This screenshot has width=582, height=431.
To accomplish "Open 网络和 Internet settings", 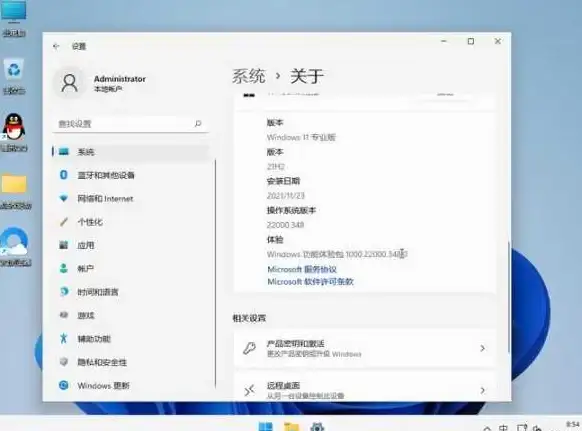I will coord(131,199).
